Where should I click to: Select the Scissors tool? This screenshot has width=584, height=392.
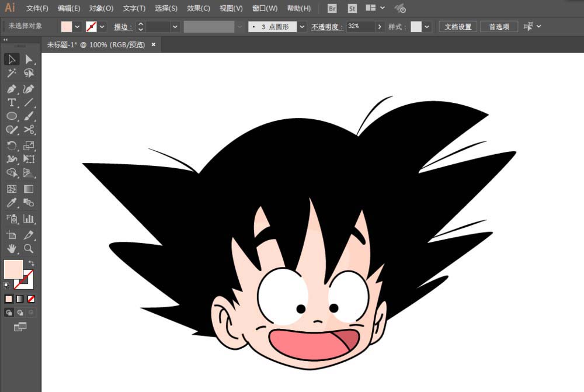(29, 130)
